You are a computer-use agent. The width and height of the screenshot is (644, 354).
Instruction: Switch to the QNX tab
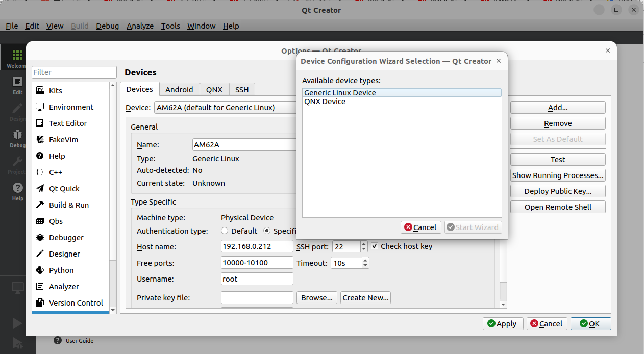[214, 89]
